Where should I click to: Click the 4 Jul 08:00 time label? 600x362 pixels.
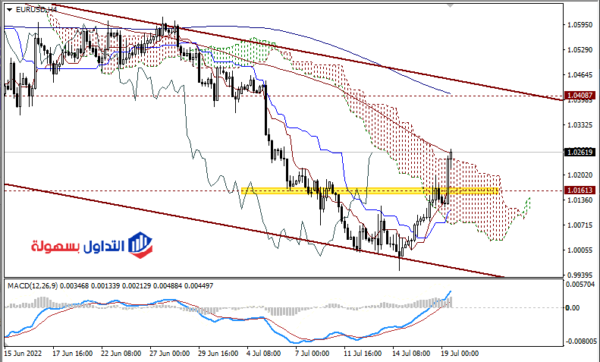click(264, 353)
